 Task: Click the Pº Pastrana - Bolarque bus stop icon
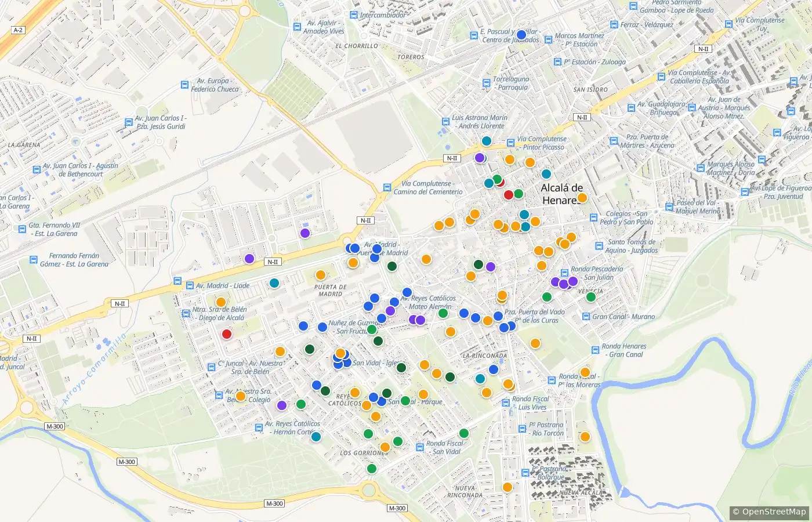coord(525,473)
